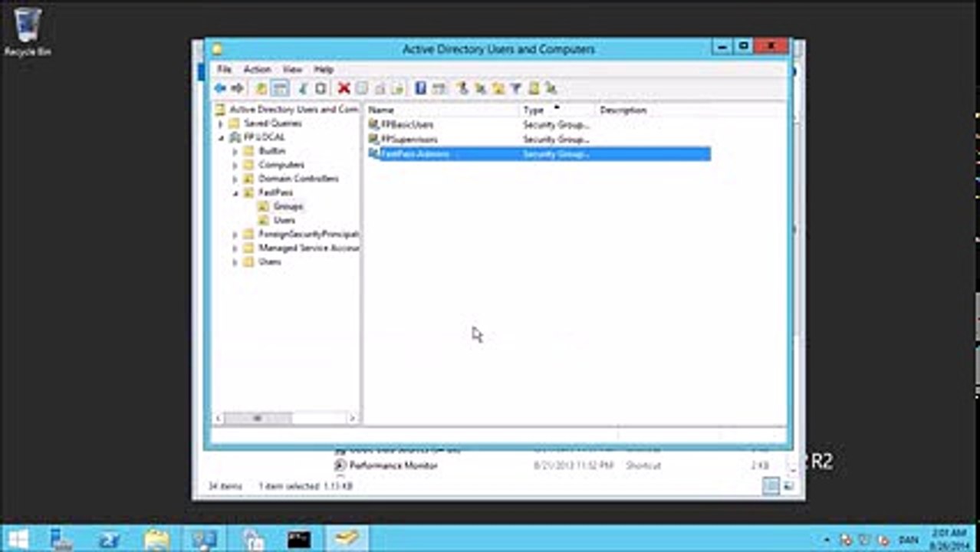Click the blue Help icon in toolbar
This screenshot has height=552, width=980.
tap(420, 88)
